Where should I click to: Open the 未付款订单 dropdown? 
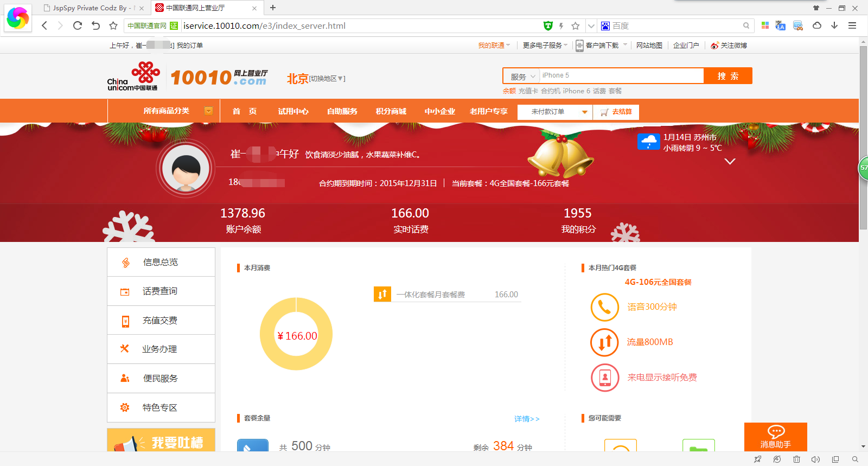[555, 112]
